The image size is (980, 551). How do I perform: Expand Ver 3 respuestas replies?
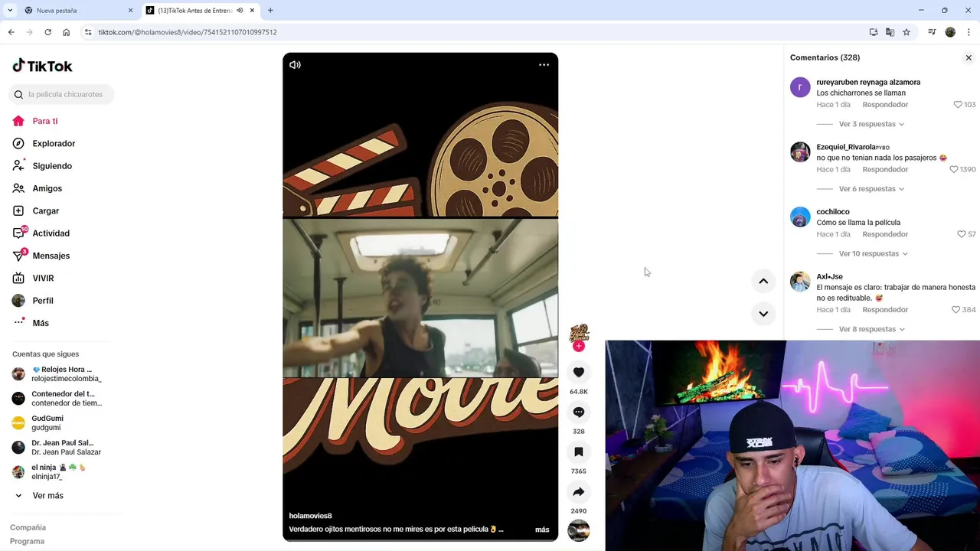[x=871, y=124]
